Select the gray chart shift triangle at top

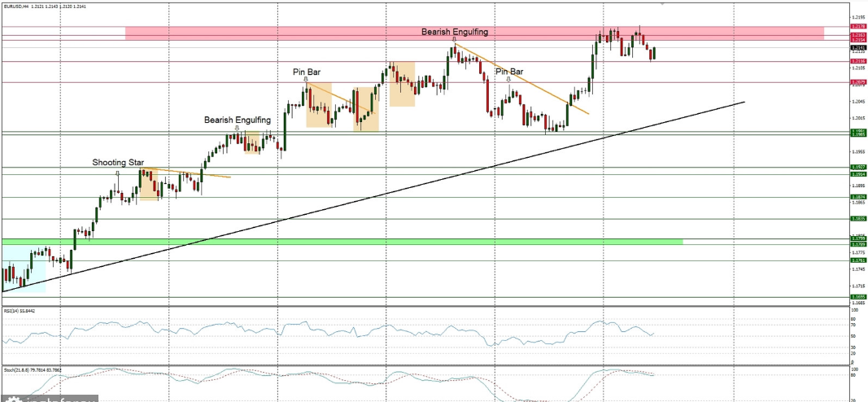[x=661, y=3]
